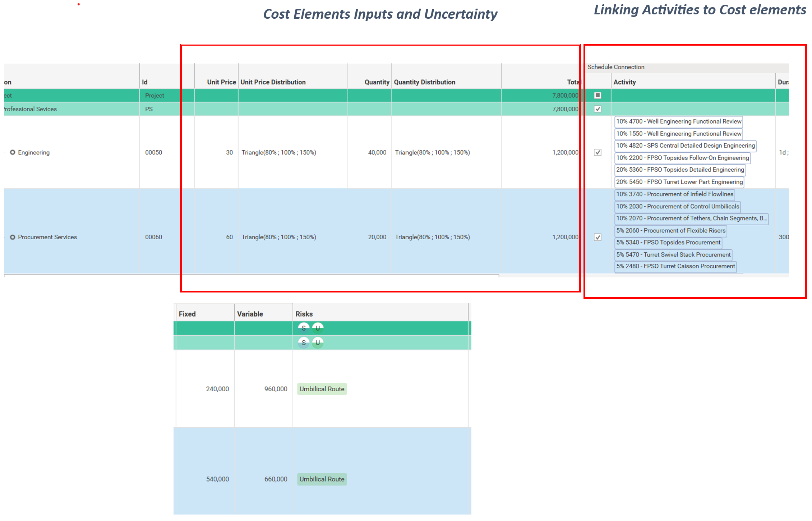Click the horizontal scrollbar under the cost table
This screenshot has height=521, width=812.
[x=252, y=276]
